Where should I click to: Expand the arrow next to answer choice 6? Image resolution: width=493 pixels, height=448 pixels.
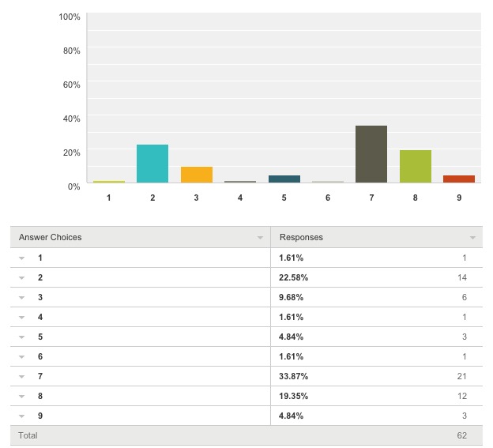point(21,357)
